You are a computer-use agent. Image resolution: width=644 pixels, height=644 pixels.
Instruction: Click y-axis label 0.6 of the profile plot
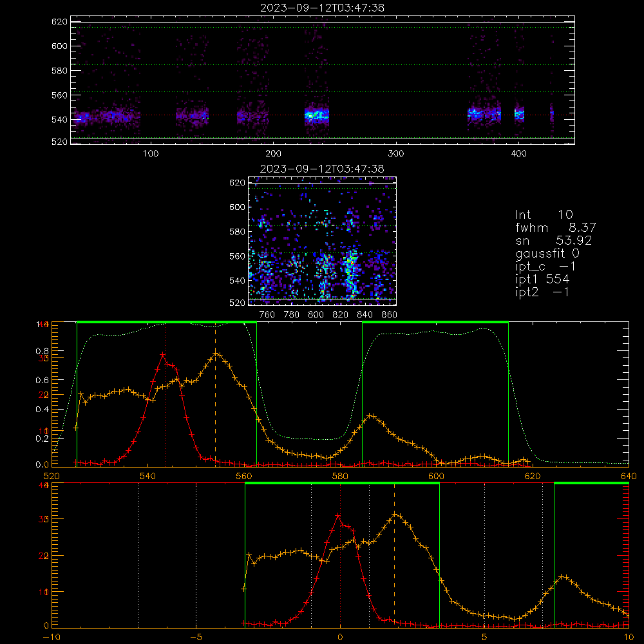[x=42, y=381]
